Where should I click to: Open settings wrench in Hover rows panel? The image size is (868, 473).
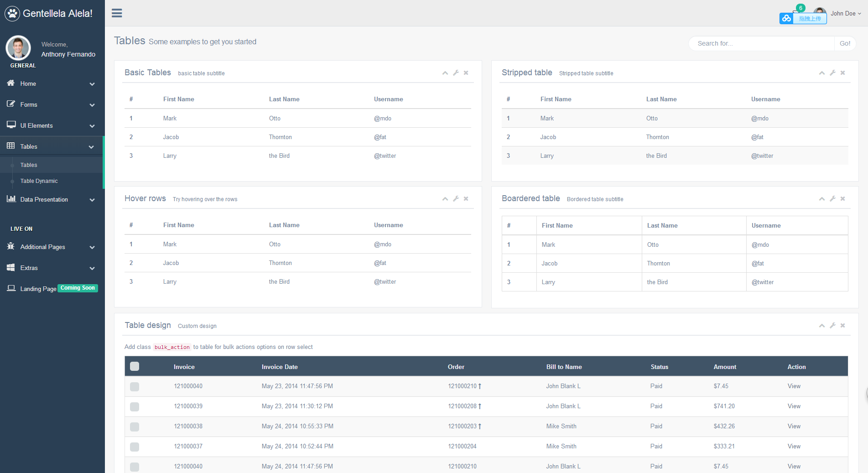click(456, 198)
